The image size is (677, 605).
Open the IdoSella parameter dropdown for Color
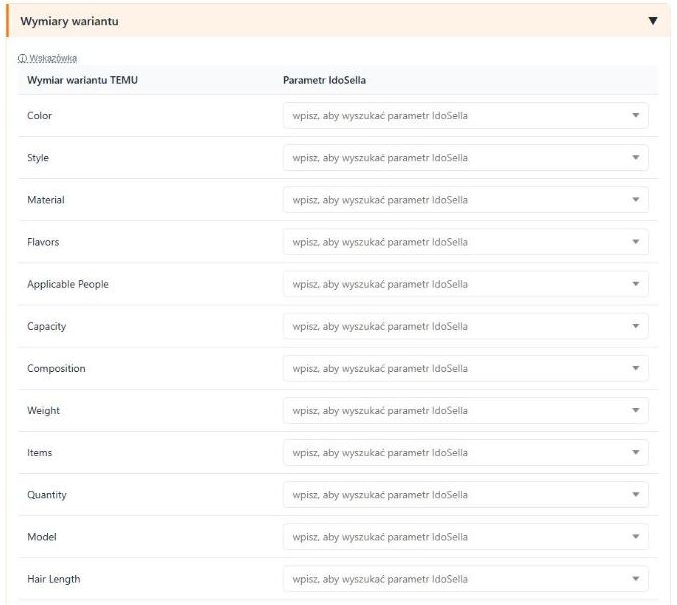pyautogui.click(x=465, y=115)
